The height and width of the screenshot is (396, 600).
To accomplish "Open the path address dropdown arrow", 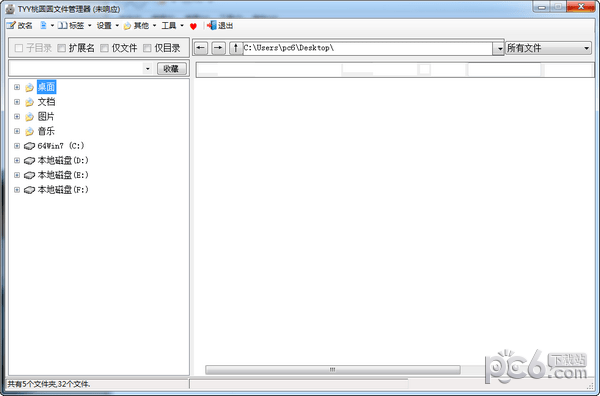I will pyautogui.click(x=499, y=49).
